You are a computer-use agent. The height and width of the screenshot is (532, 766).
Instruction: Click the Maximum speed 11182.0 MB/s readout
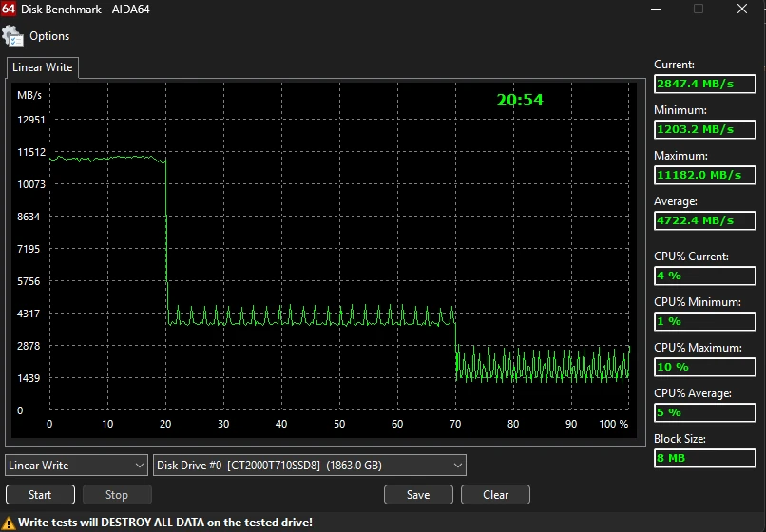tap(705, 175)
